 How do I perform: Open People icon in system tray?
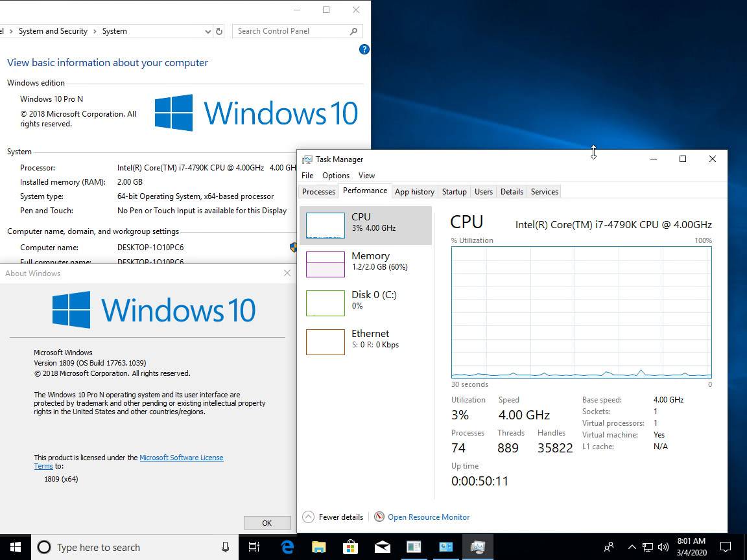click(x=609, y=546)
